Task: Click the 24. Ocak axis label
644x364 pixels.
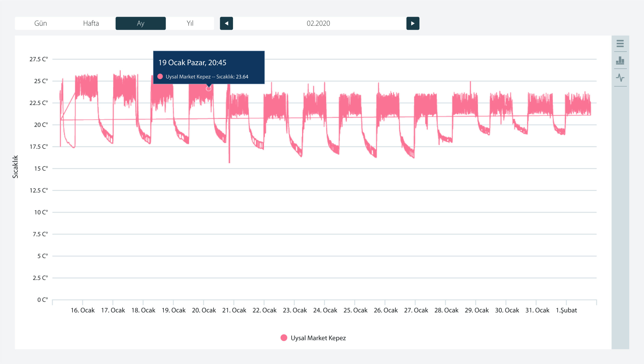Action: pos(325,310)
